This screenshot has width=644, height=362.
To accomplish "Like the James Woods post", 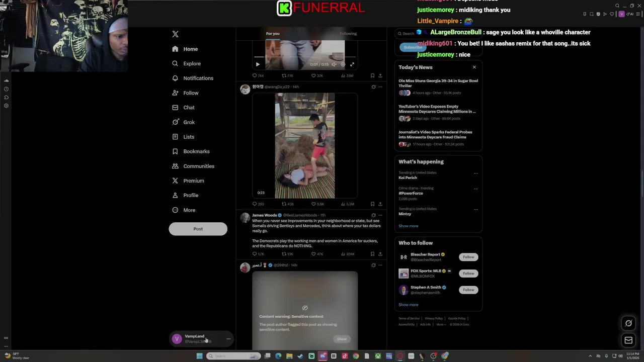I will [317, 254].
